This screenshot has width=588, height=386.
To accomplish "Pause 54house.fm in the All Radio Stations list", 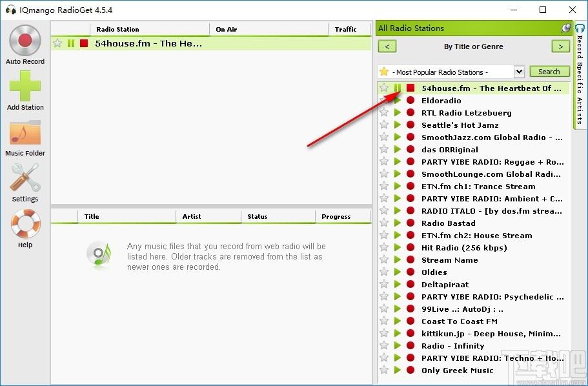I will pos(398,88).
